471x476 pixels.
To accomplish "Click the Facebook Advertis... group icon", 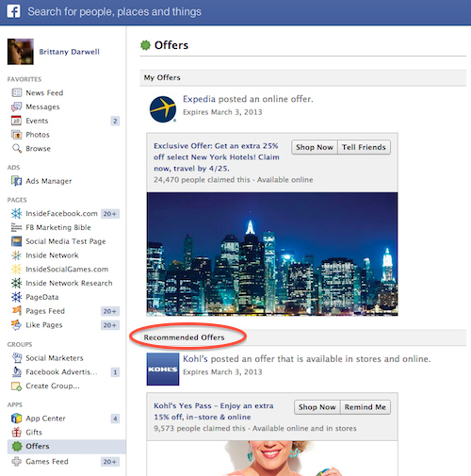I will pos(16,372).
